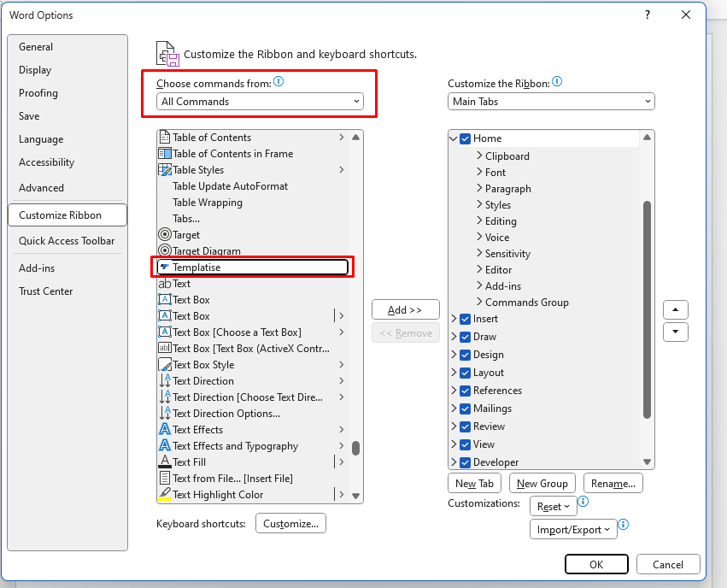
Task: Toggle the Design tab checkbox
Action: [x=465, y=356]
